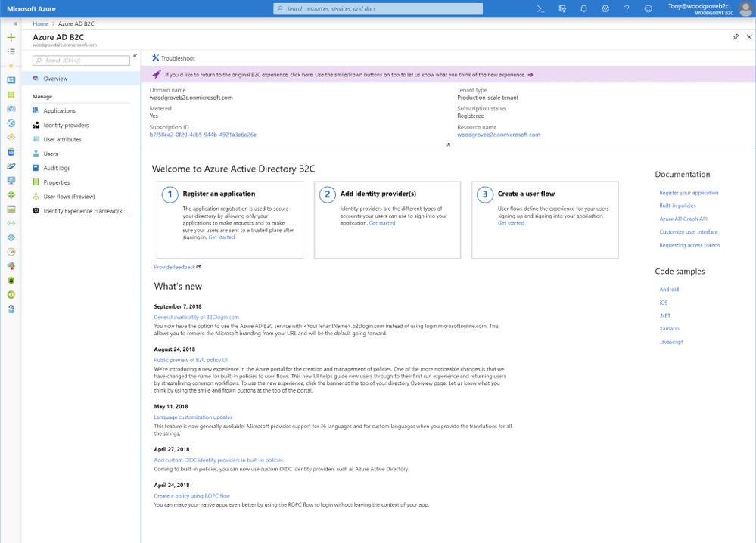This screenshot has height=543, width=756.
Task: Click the Provide feedback link
Action: point(177,267)
